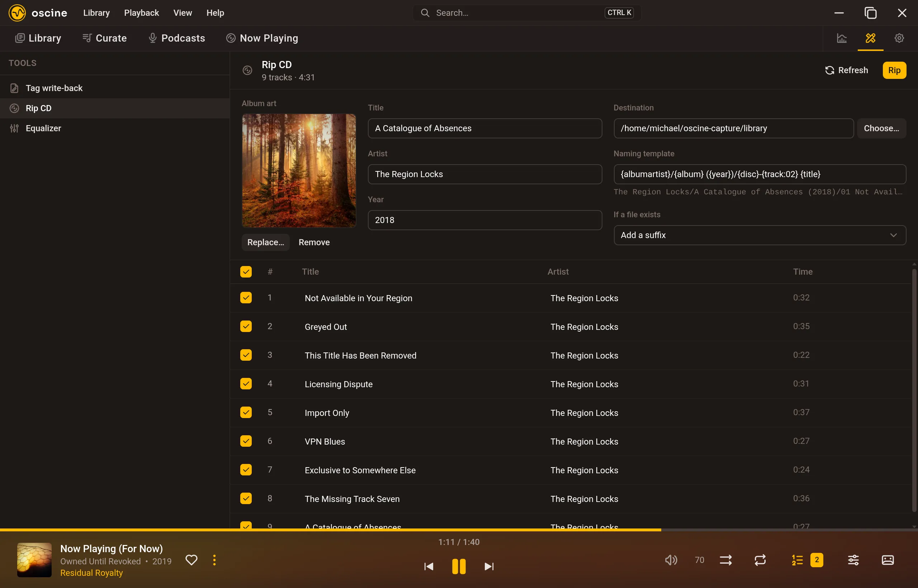This screenshot has width=918, height=588.
Task: Go to the Now Playing tab
Action: [262, 38]
